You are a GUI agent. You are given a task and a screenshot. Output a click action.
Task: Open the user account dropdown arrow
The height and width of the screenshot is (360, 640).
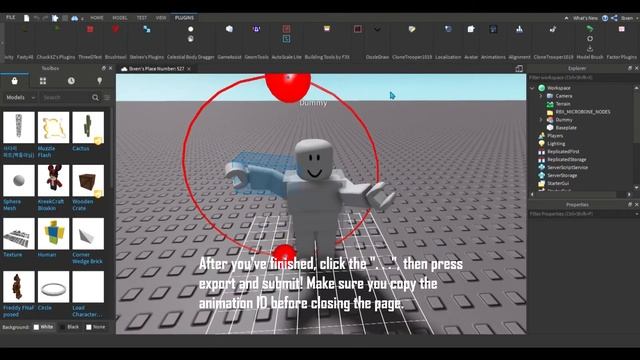pos(637,18)
